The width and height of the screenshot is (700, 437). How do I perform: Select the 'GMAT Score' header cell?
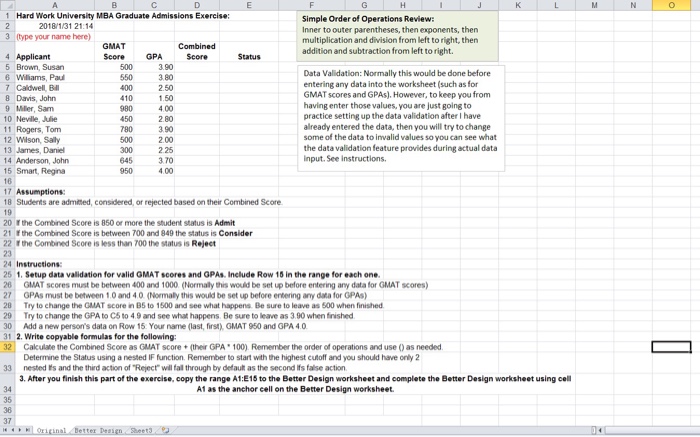(x=114, y=52)
